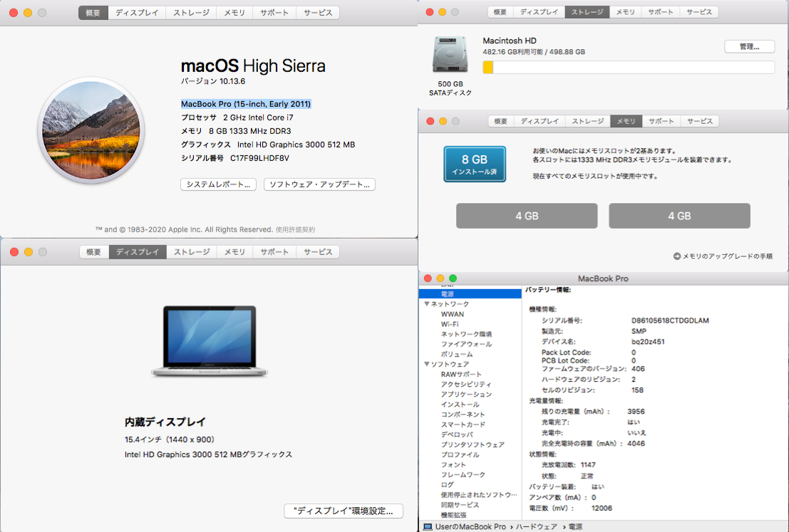Select フォント in the sidebar
This screenshot has height=532, width=789.
coord(453,465)
